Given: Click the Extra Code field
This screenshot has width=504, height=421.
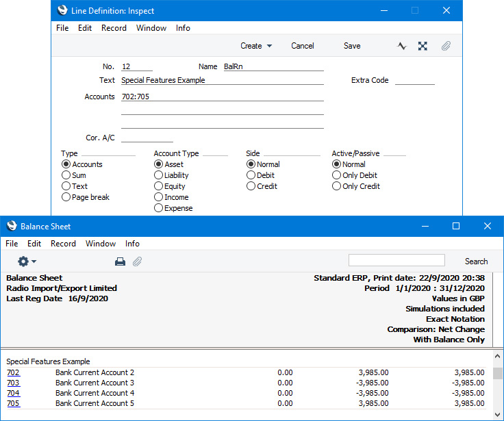Looking at the screenshot, I should [x=415, y=80].
